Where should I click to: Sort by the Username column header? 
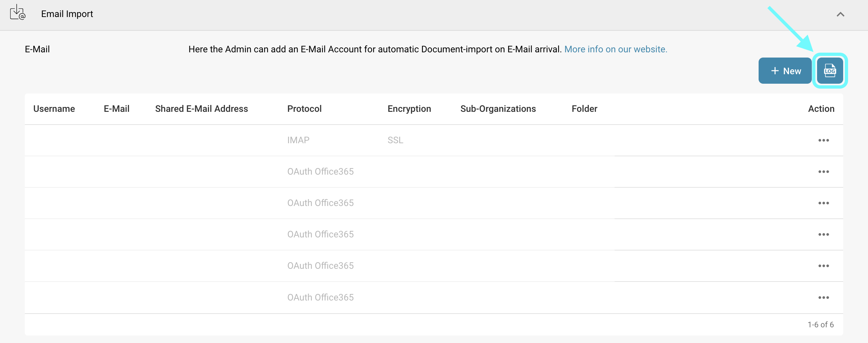pos(54,109)
